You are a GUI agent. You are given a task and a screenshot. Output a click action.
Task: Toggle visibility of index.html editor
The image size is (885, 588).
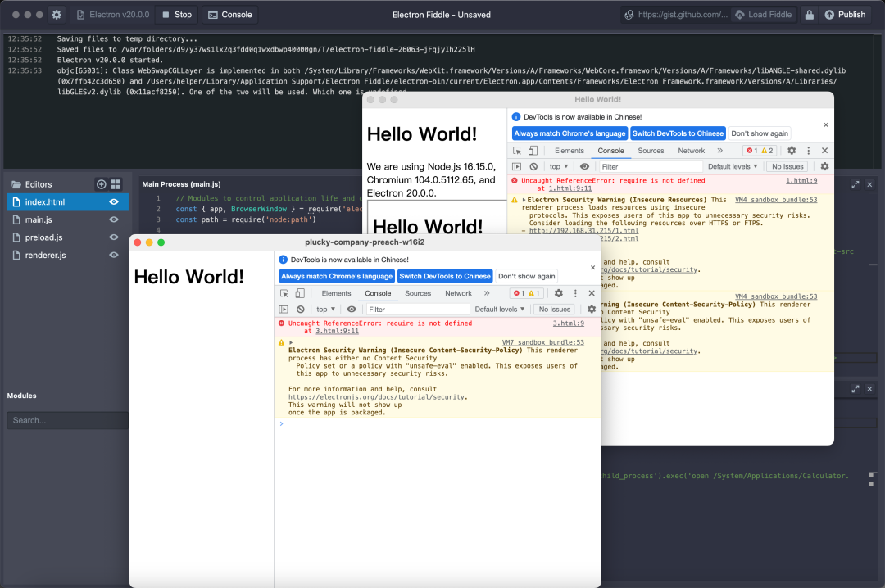click(114, 202)
